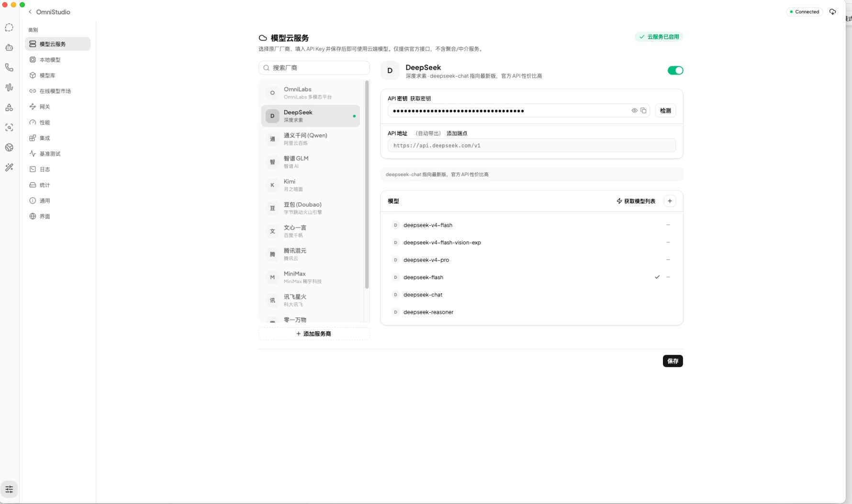Click the back arrow next to OmniStudio

point(30,12)
